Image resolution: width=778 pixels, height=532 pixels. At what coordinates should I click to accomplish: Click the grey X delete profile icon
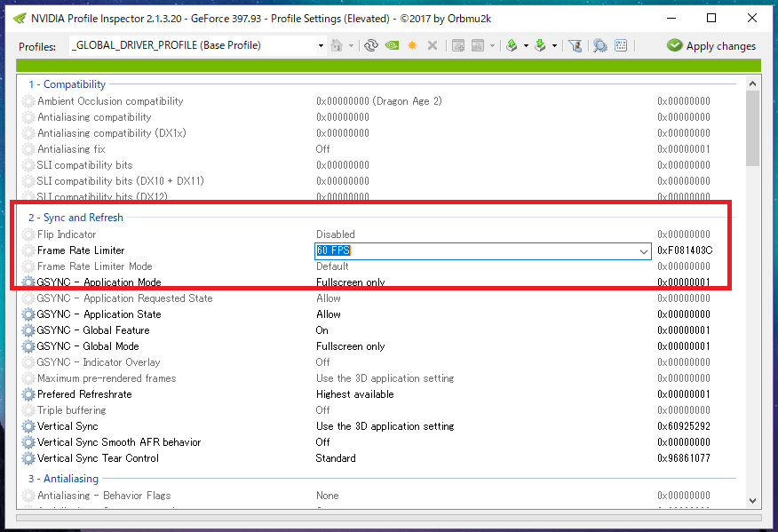point(433,45)
